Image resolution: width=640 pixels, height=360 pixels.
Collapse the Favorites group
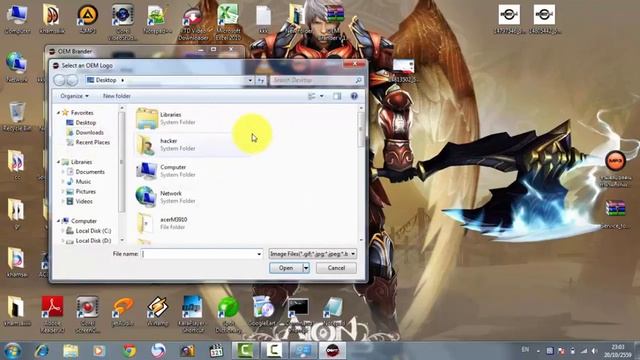pos(58,113)
